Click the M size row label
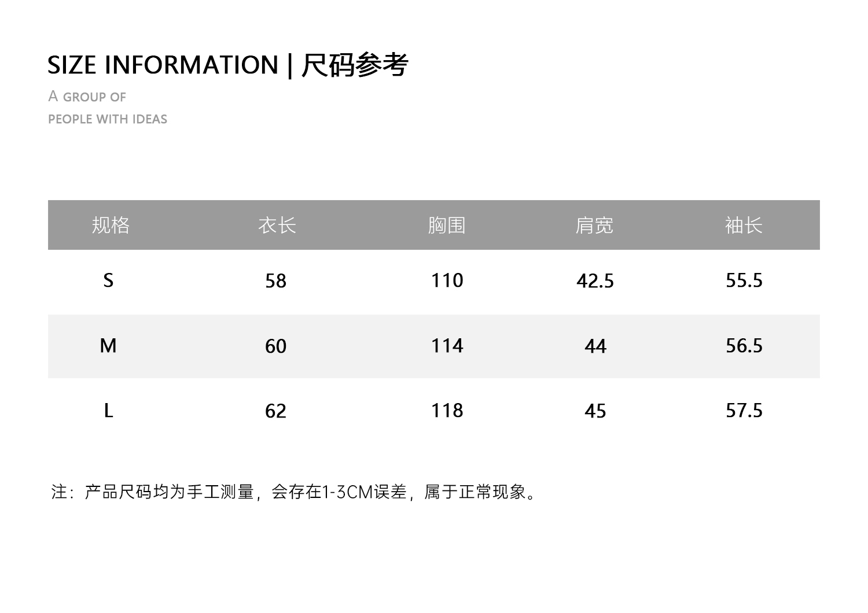Screen dimensions: 868x613 pyautogui.click(x=108, y=346)
